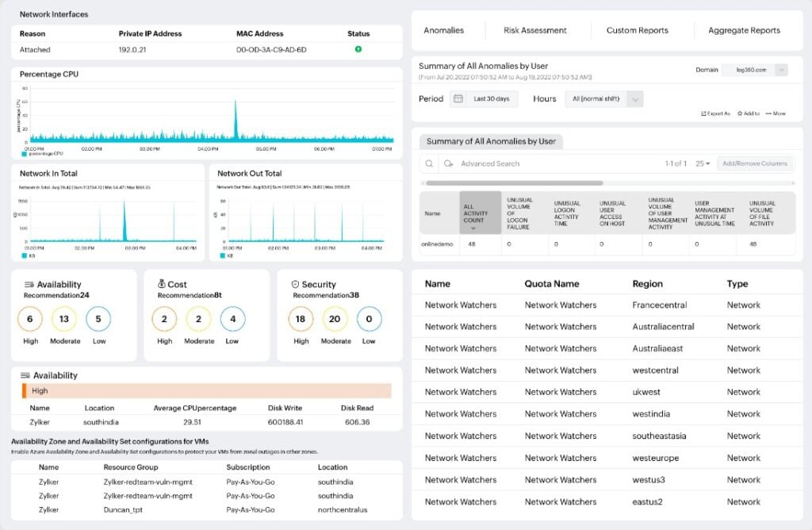The width and height of the screenshot is (812, 530).
Task: Click the orange High severity bar under Availability
Action: tap(207, 390)
